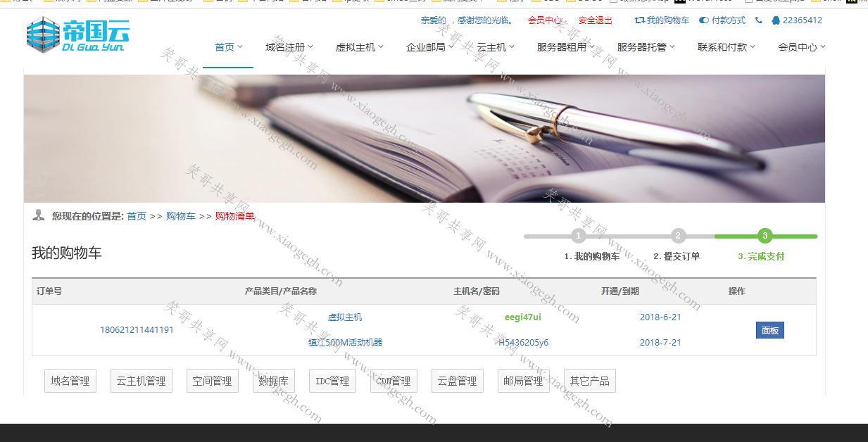Click the opening date 2018-6-21
The width and height of the screenshot is (868, 442).
click(660, 317)
